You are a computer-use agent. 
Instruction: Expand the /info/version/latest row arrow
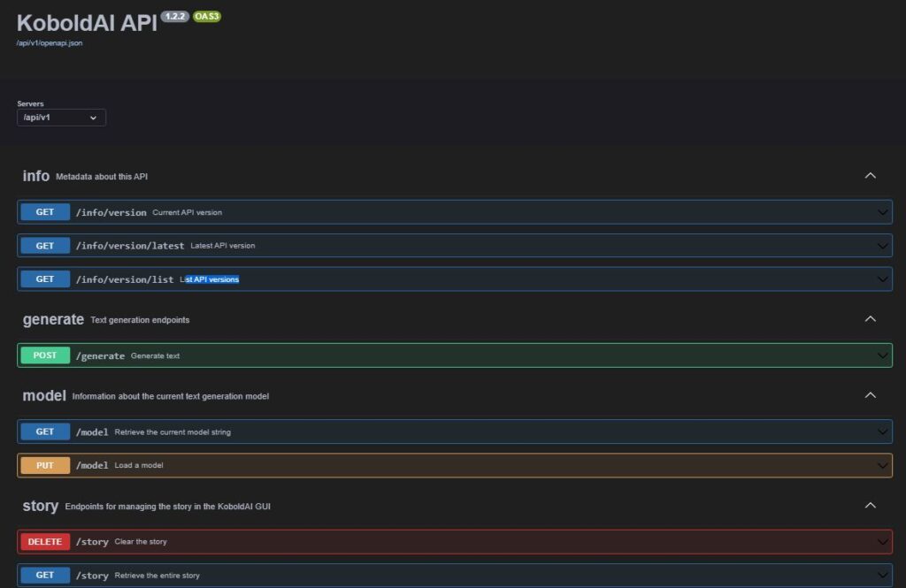click(882, 246)
